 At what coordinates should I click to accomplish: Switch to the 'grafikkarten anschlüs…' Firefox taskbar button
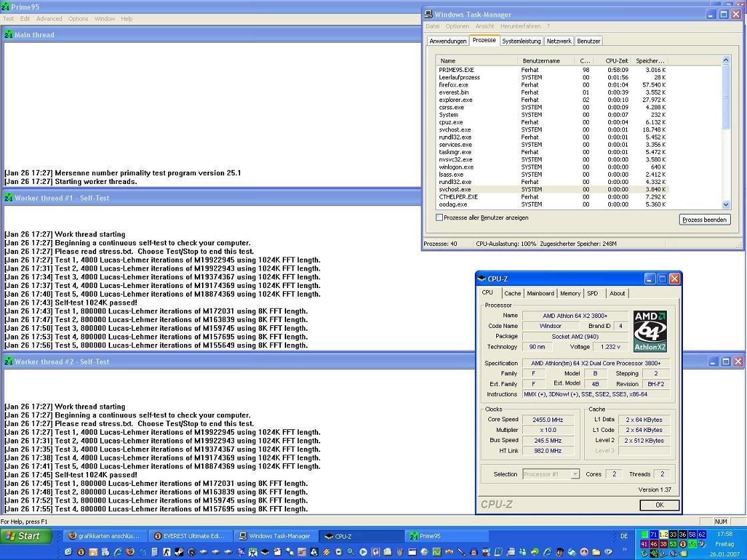(x=105, y=536)
